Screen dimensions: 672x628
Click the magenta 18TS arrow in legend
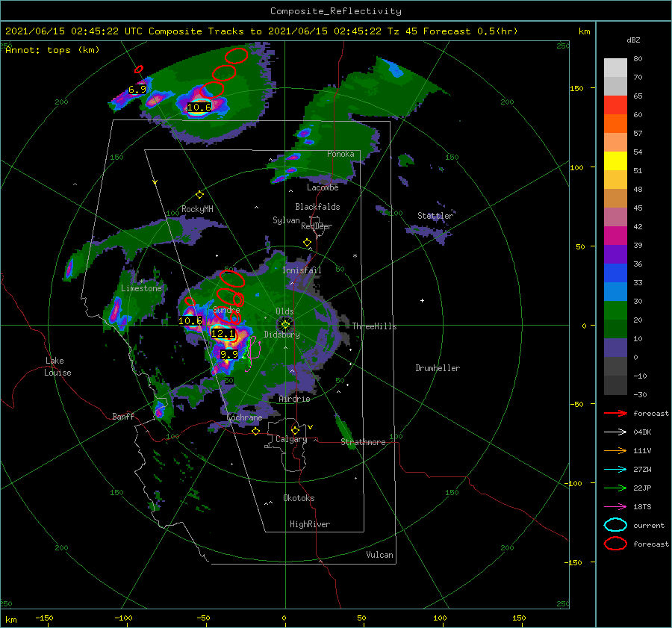tap(615, 507)
